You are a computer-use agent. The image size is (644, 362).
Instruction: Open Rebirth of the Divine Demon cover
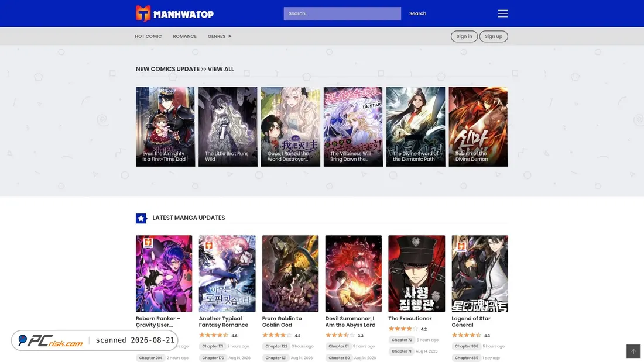tap(478, 126)
